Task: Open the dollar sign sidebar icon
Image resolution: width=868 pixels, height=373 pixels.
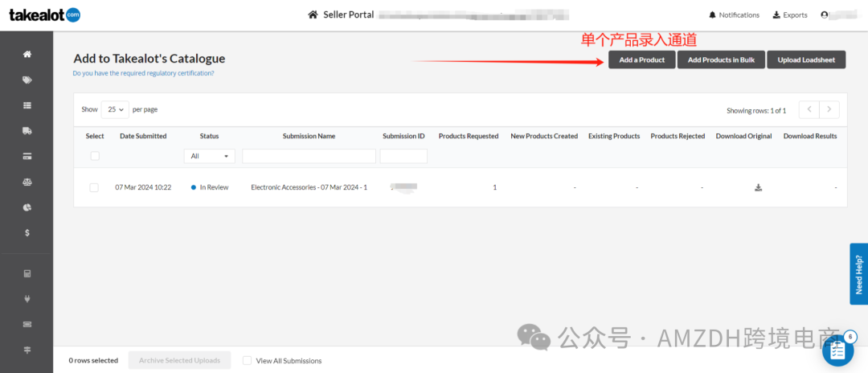Action: tap(27, 232)
